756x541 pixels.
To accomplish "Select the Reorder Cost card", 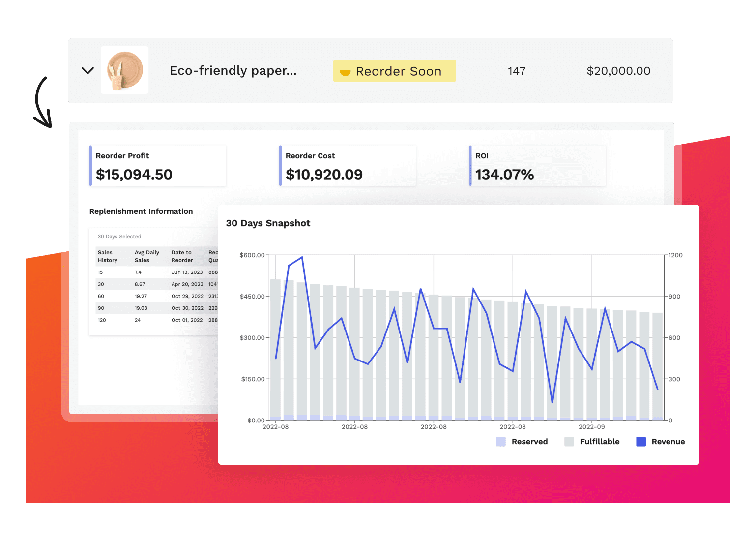I will 348,166.
